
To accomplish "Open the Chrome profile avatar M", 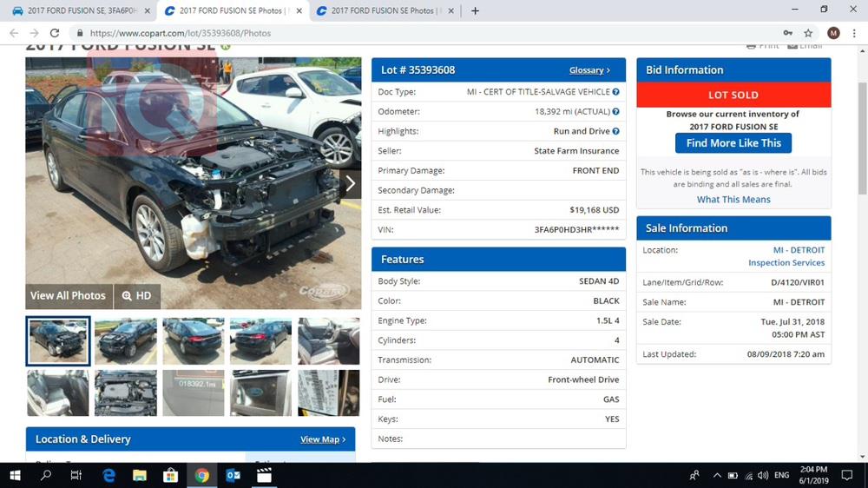I will 833,33.
